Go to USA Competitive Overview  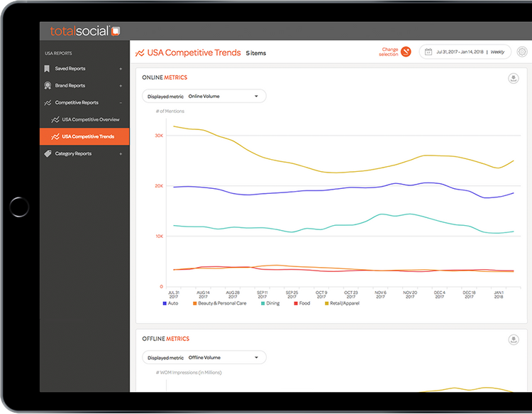84,119
